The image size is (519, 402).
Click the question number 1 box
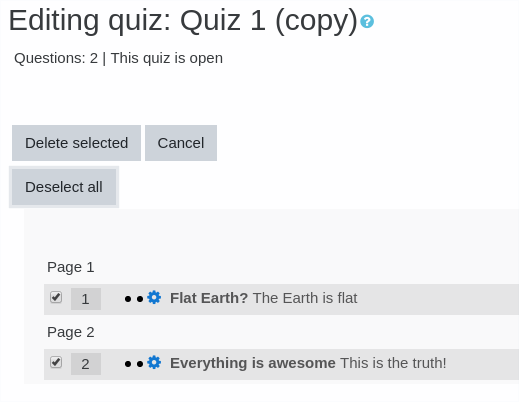click(86, 299)
